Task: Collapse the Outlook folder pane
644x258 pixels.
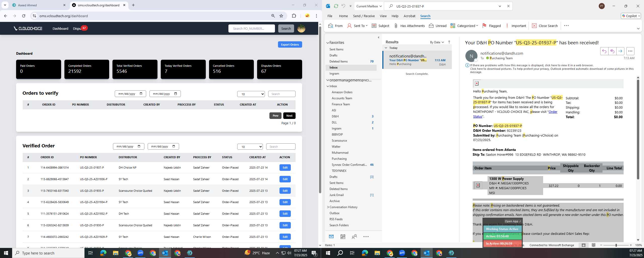Action: point(379,38)
